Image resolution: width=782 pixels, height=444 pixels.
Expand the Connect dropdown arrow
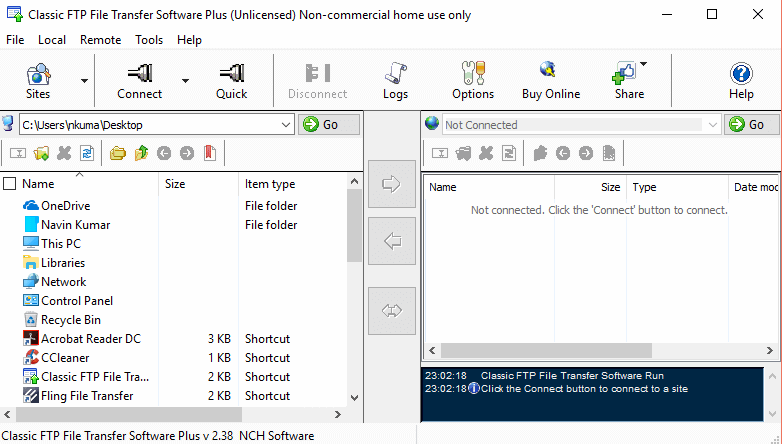[185, 80]
